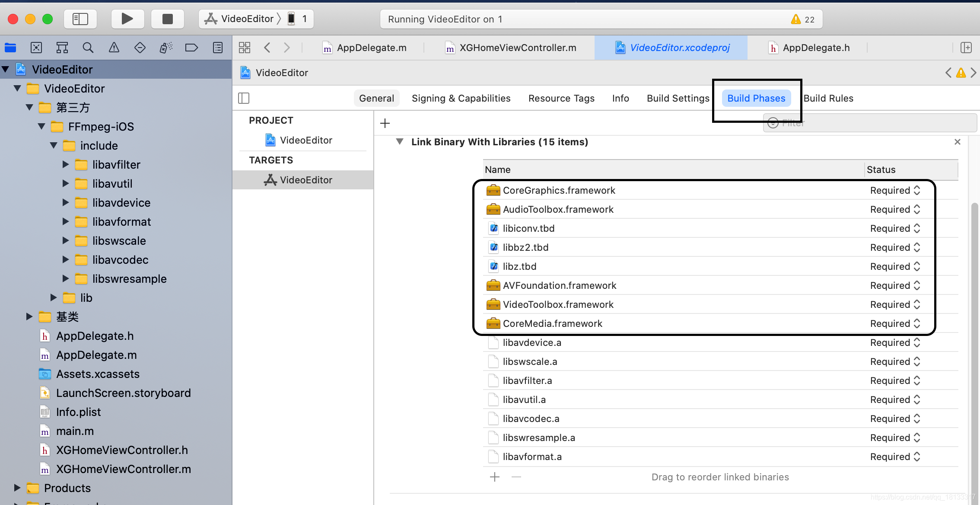Select the VideoEditor target
The height and width of the screenshot is (505, 980).
coord(303,180)
